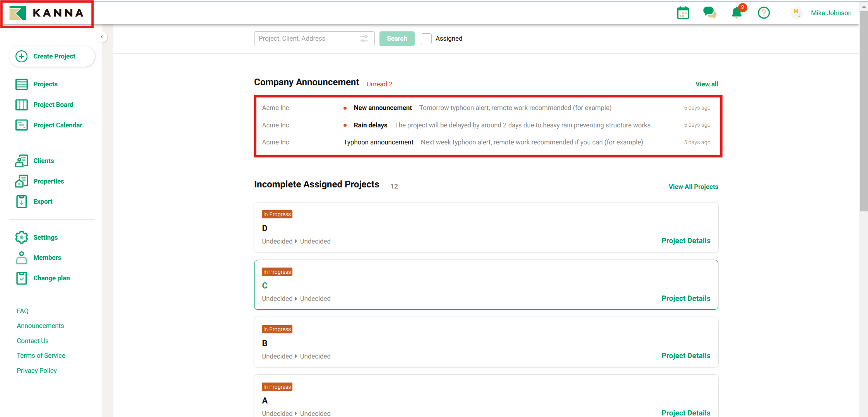Open the notifications bell icon
This screenshot has width=868, height=417.
736,13
